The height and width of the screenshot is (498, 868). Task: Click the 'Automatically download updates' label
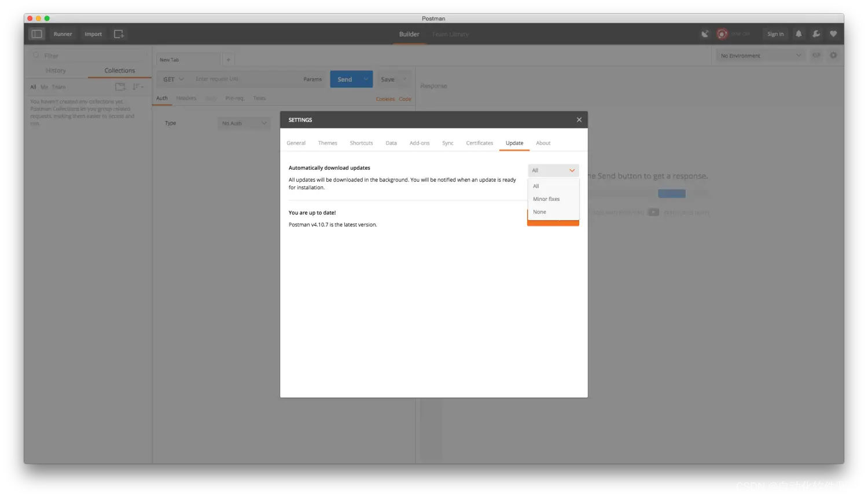tap(329, 168)
